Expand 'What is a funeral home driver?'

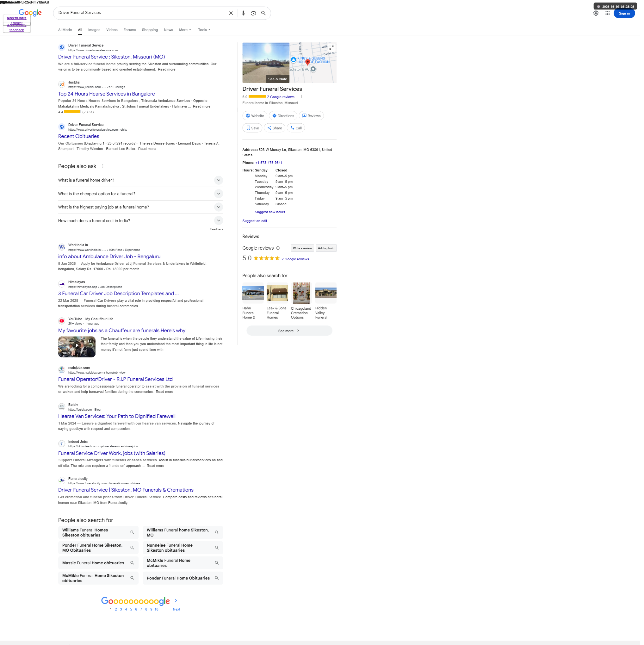point(219,181)
